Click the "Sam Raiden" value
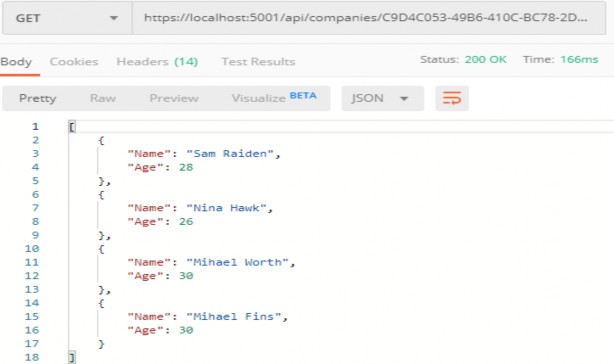 click(229, 153)
